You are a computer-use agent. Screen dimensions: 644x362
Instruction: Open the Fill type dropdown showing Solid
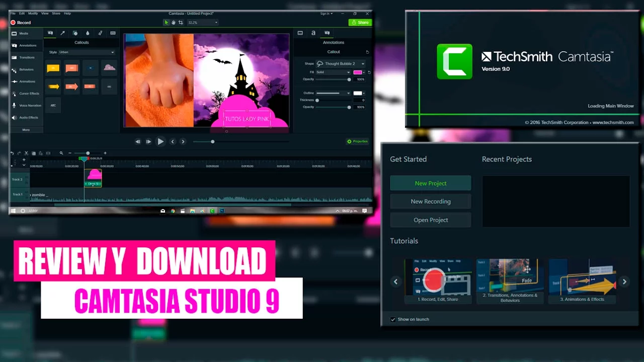tap(333, 72)
